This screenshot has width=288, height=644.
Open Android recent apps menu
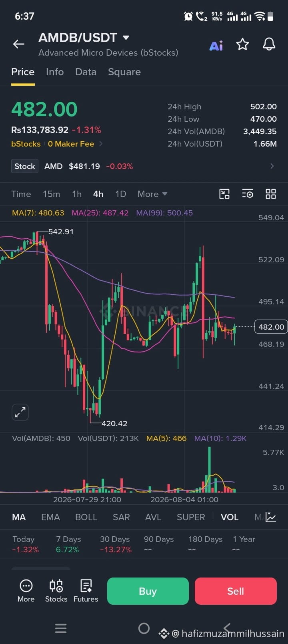(x=61, y=628)
